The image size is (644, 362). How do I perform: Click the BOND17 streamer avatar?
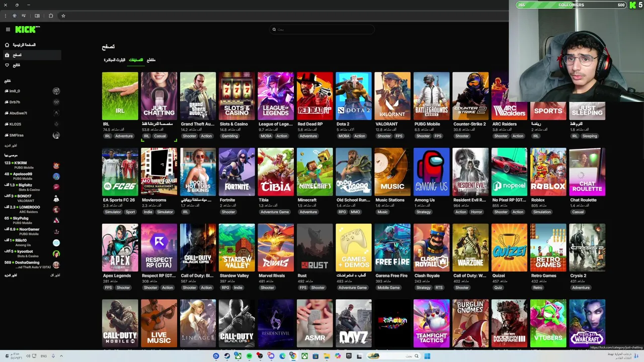[56, 199]
